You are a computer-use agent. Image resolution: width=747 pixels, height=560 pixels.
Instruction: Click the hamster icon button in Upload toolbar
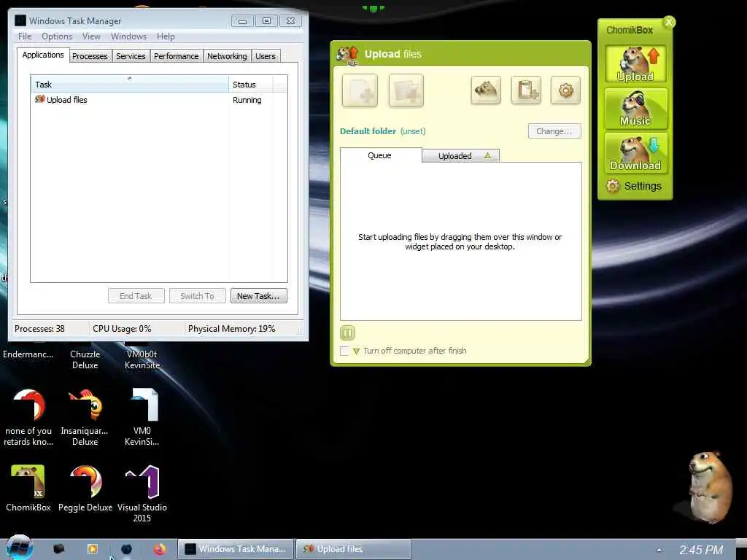(485, 90)
